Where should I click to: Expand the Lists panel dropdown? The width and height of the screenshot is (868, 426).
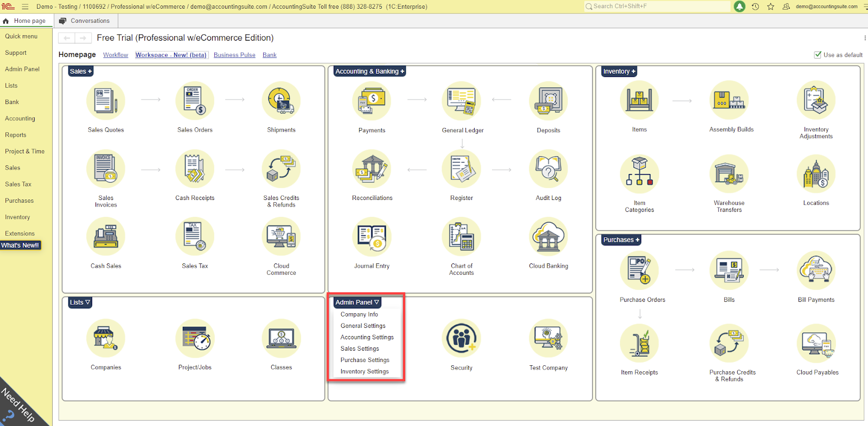(x=80, y=302)
